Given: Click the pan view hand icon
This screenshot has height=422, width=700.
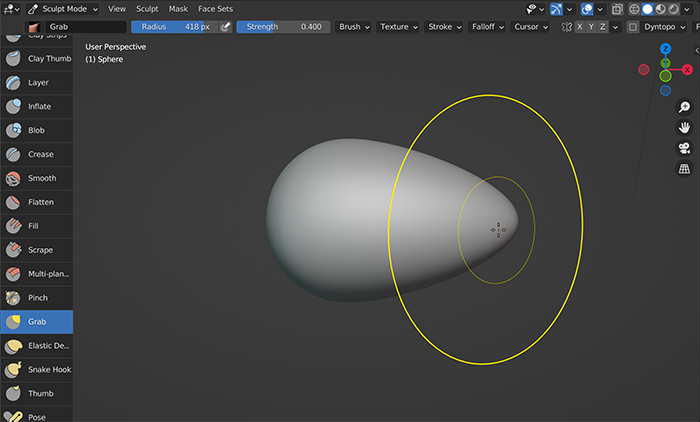Looking at the screenshot, I should (x=684, y=128).
